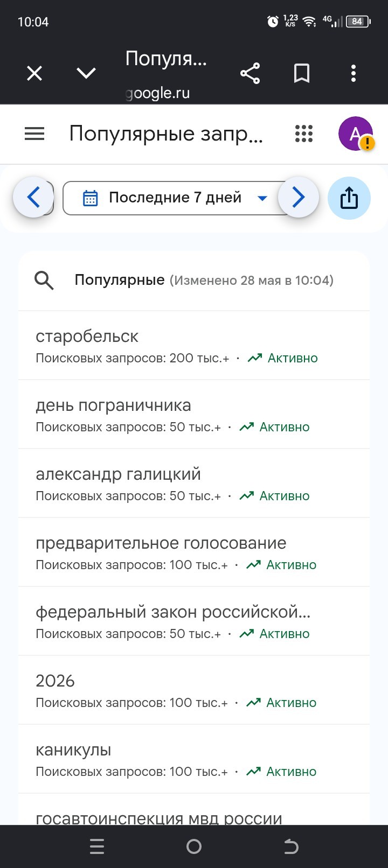Open the hamburger navigation menu
This screenshot has height=868, width=388.
click(34, 134)
